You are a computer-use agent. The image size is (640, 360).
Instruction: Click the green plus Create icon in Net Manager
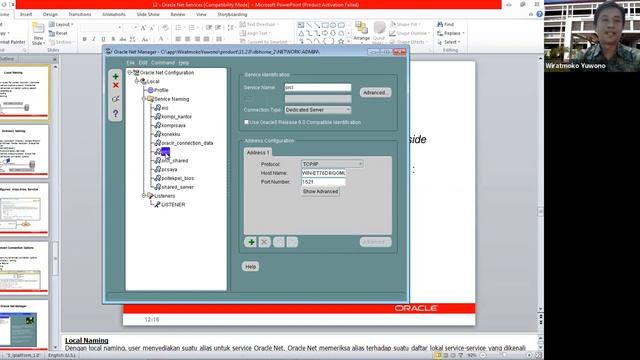click(116, 76)
